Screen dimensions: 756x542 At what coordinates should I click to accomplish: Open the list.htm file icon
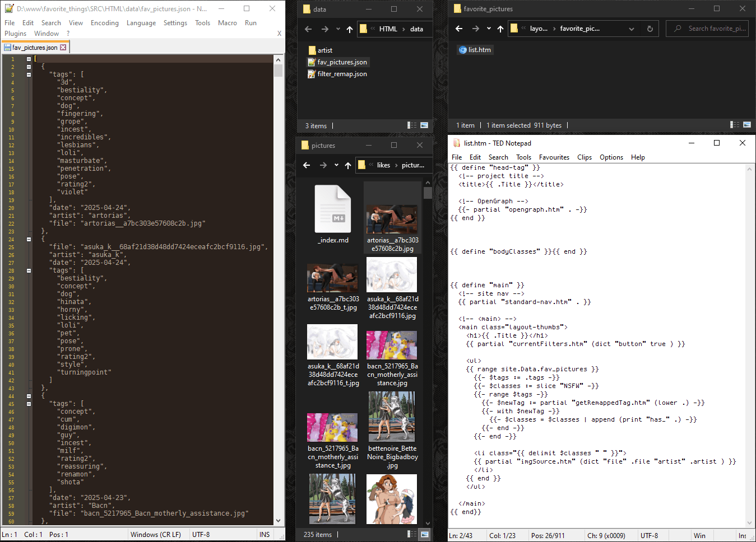tap(463, 50)
